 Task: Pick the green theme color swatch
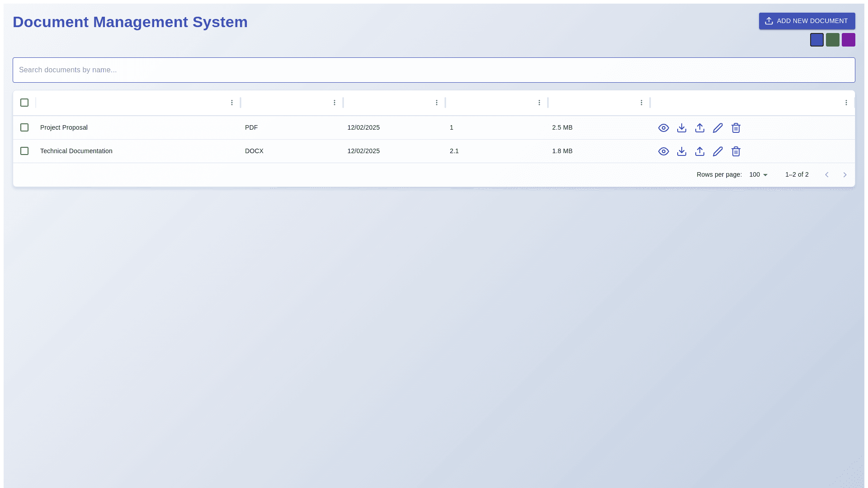(832, 40)
